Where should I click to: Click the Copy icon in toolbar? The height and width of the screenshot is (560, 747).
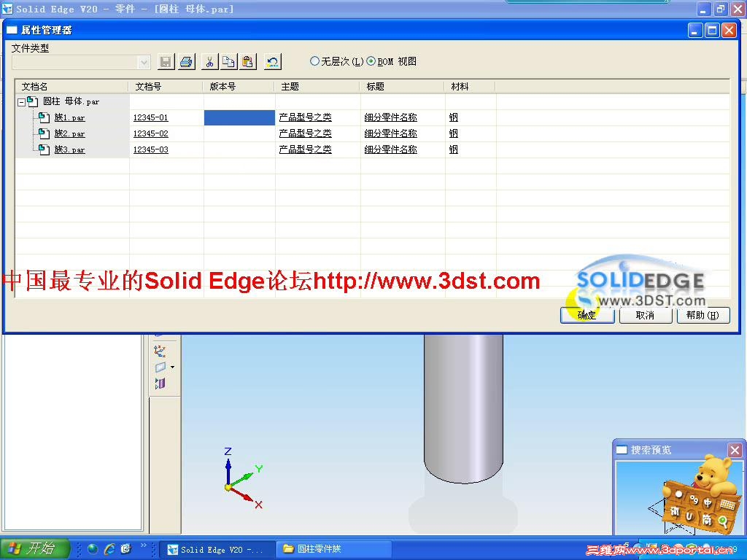click(x=228, y=61)
